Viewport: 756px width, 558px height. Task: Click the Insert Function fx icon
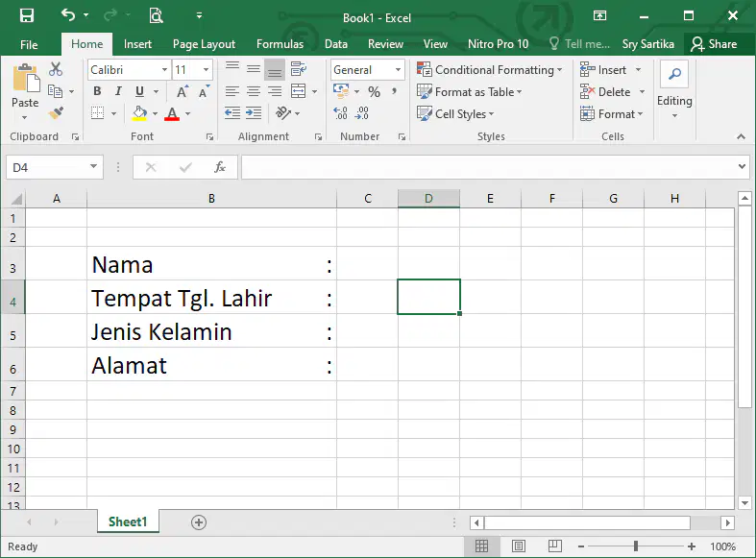220,167
